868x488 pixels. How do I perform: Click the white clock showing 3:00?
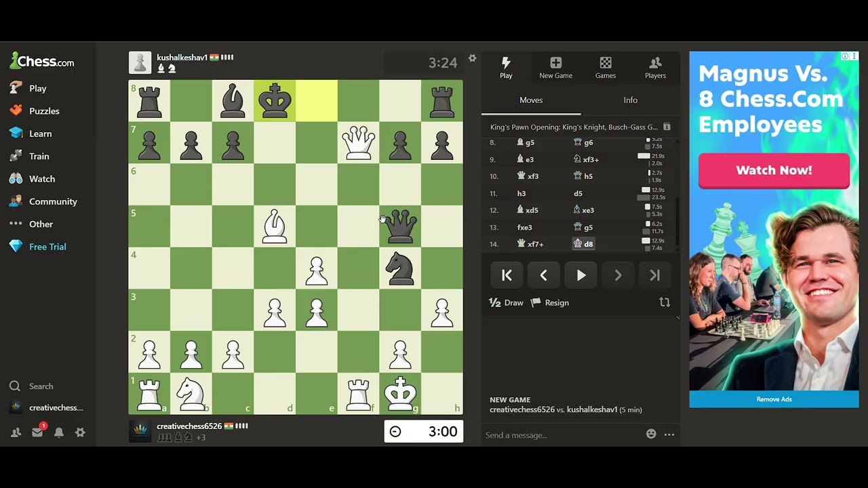click(x=424, y=431)
